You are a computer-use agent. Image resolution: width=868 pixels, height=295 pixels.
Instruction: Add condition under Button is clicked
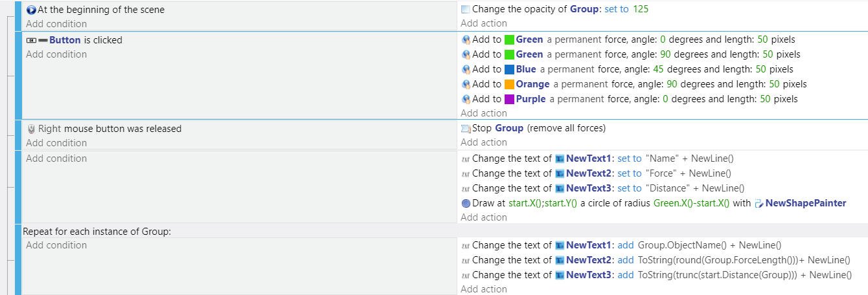point(56,54)
